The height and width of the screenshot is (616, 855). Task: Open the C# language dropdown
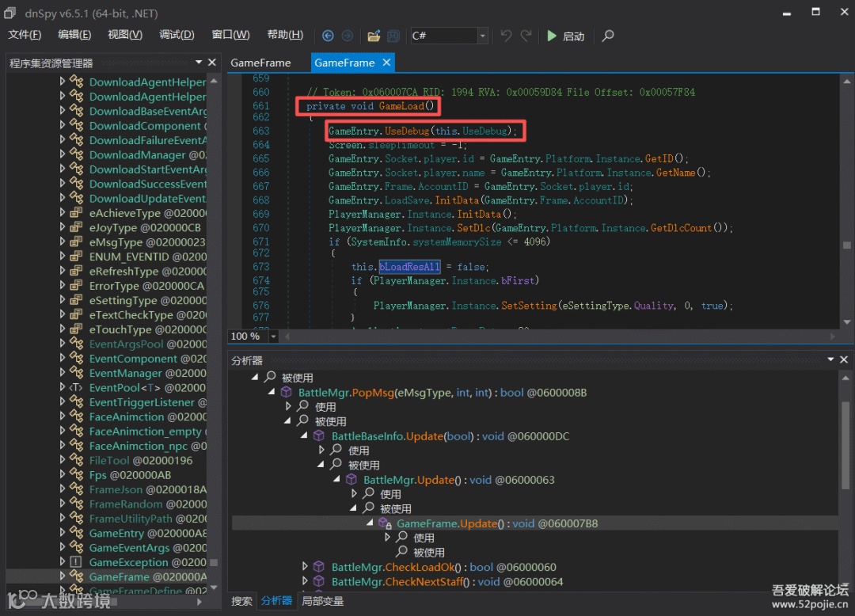coord(482,36)
